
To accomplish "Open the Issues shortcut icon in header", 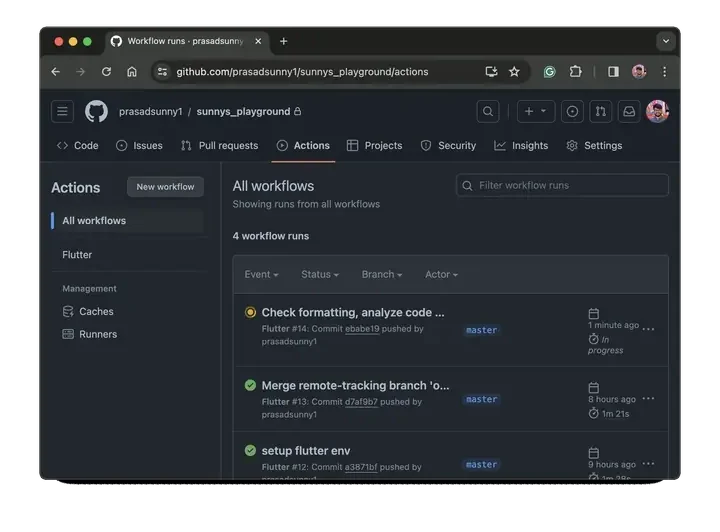I will tap(572, 112).
